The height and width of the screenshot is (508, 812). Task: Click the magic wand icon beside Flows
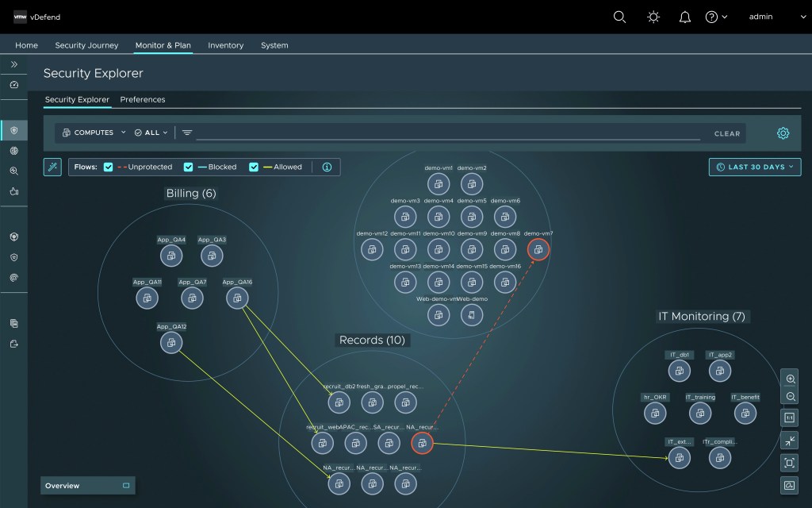[52, 167]
